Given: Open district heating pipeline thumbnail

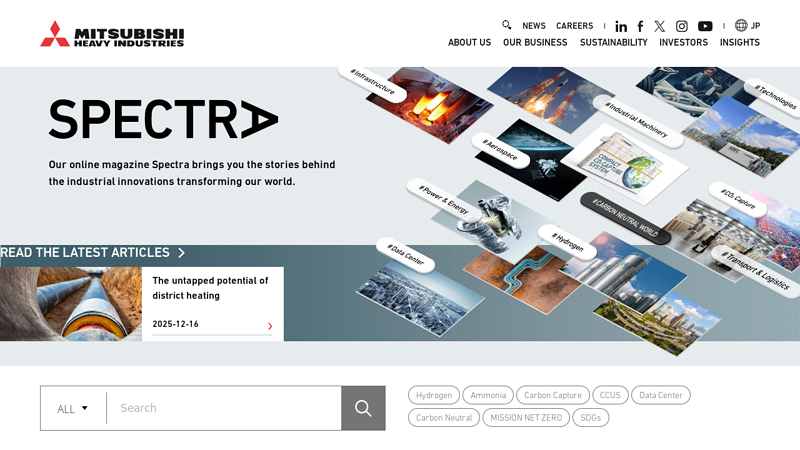Looking at the screenshot, I should coord(71,304).
